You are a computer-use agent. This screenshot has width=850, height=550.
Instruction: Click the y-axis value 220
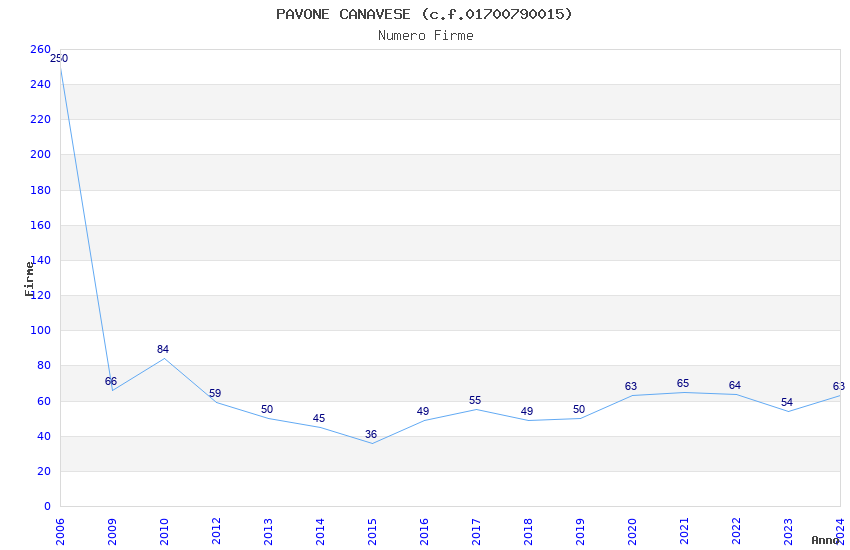[x=40, y=119]
